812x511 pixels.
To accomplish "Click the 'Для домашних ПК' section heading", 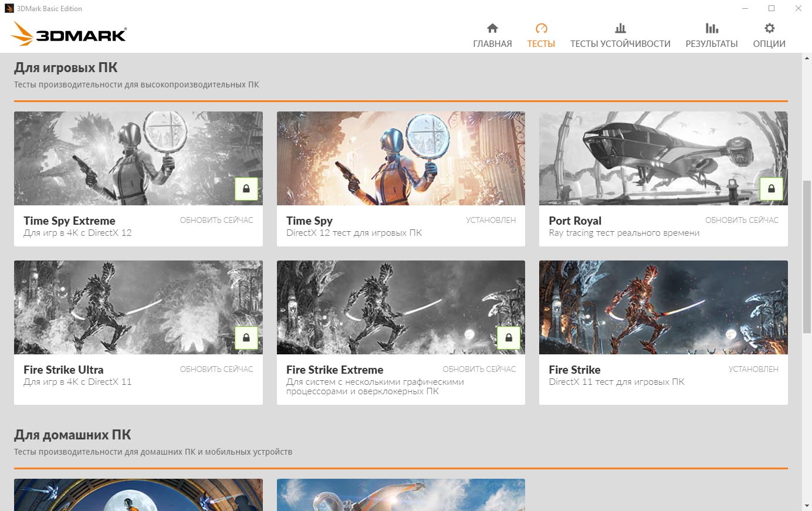I will coord(72,435).
